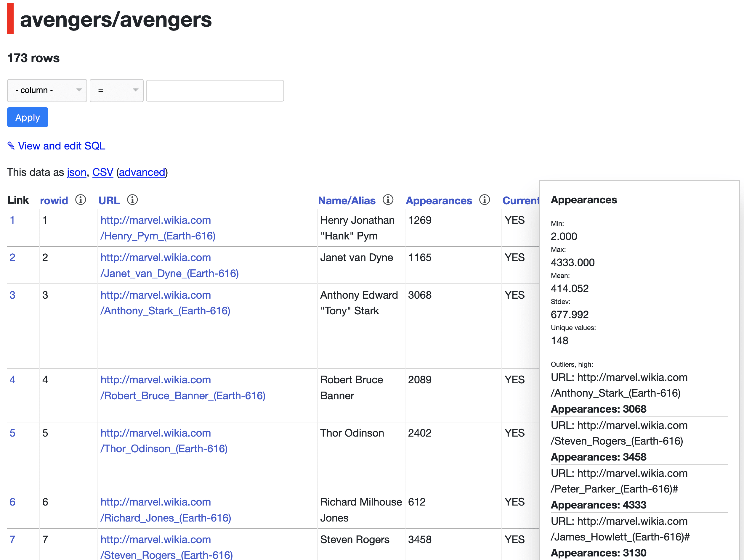Click the Max value 4333.000 in panel
Image resolution: width=744 pixels, height=560 pixels.
(x=573, y=262)
